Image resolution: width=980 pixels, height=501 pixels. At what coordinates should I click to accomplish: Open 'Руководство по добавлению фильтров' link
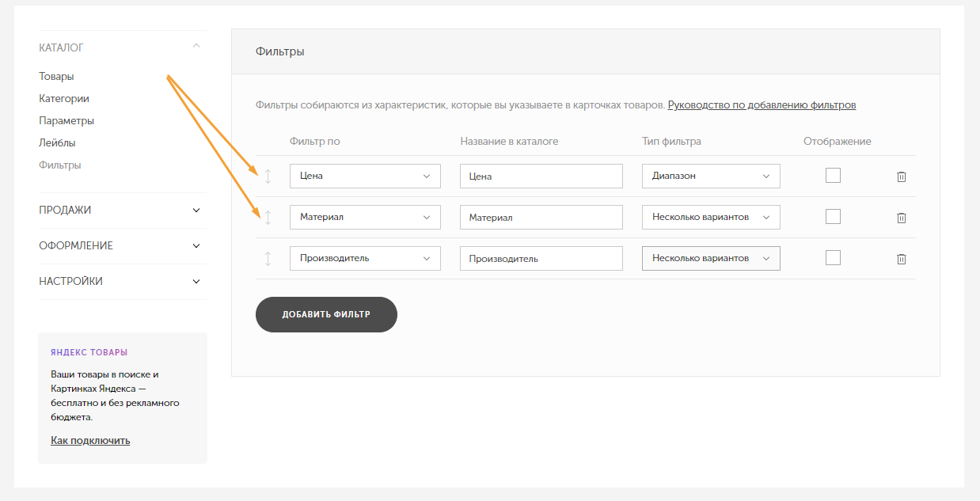(762, 104)
